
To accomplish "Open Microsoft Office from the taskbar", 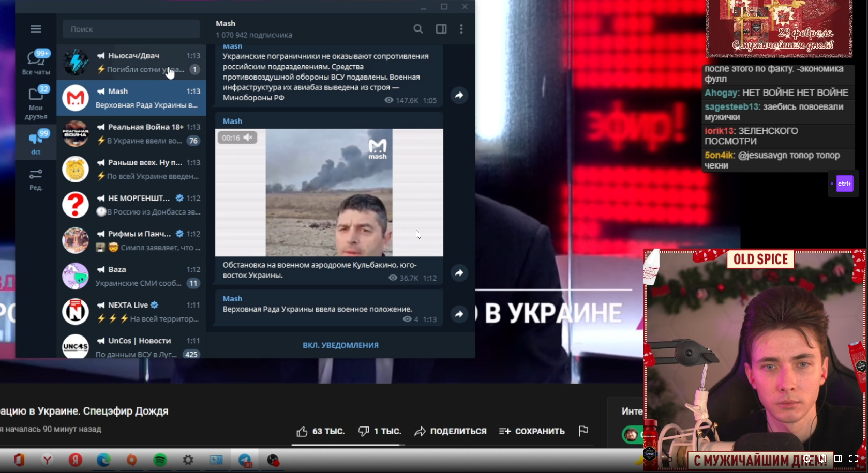I will pyautogui.click(x=19, y=460).
